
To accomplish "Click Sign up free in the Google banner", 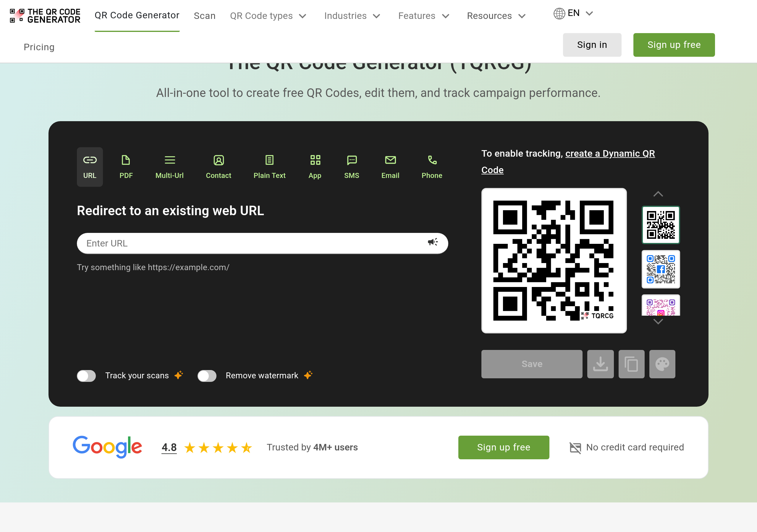I will click(504, 447).
